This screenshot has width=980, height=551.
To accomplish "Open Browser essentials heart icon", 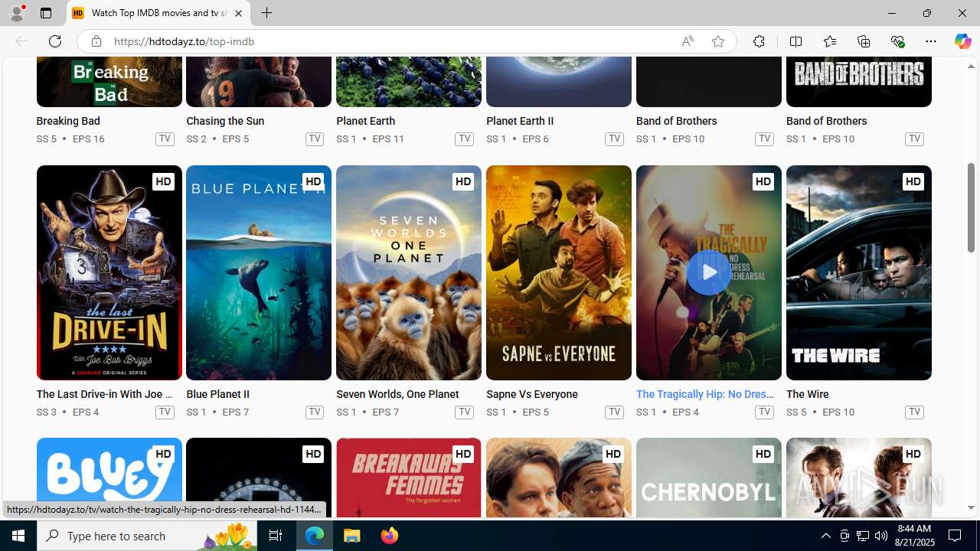I will click(897, 41).
